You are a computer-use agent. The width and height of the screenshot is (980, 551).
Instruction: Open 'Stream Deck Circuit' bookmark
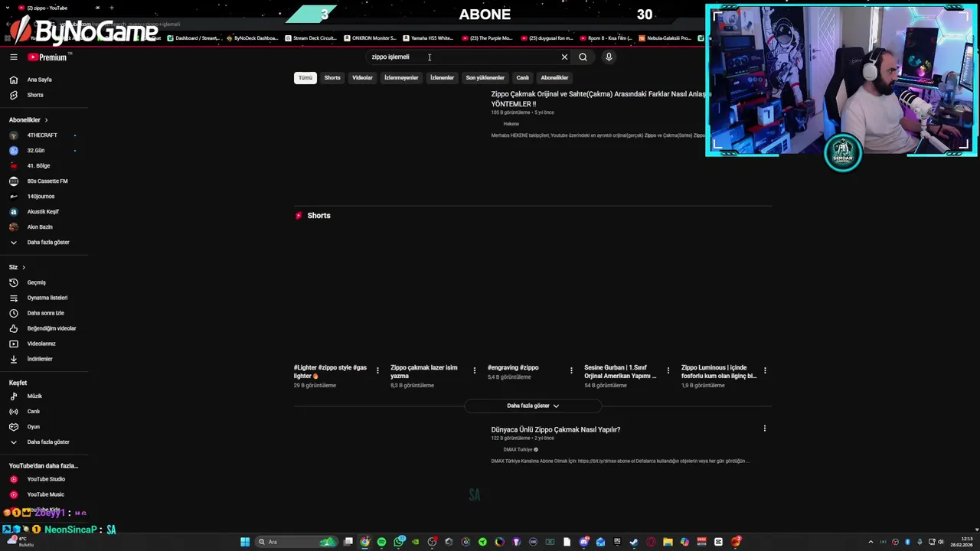(310, 37)
